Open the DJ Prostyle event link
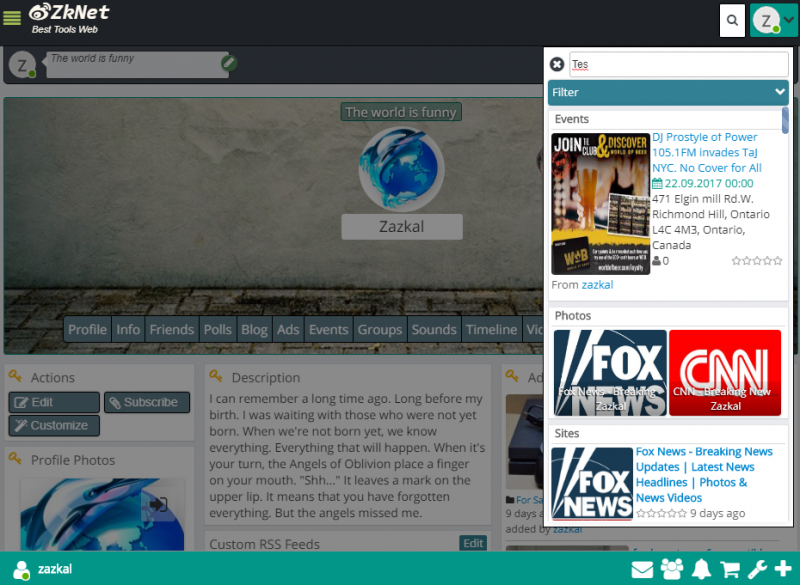Image resolution: width=800 pixels, height=585 pixels. click(x=707, y=152)
